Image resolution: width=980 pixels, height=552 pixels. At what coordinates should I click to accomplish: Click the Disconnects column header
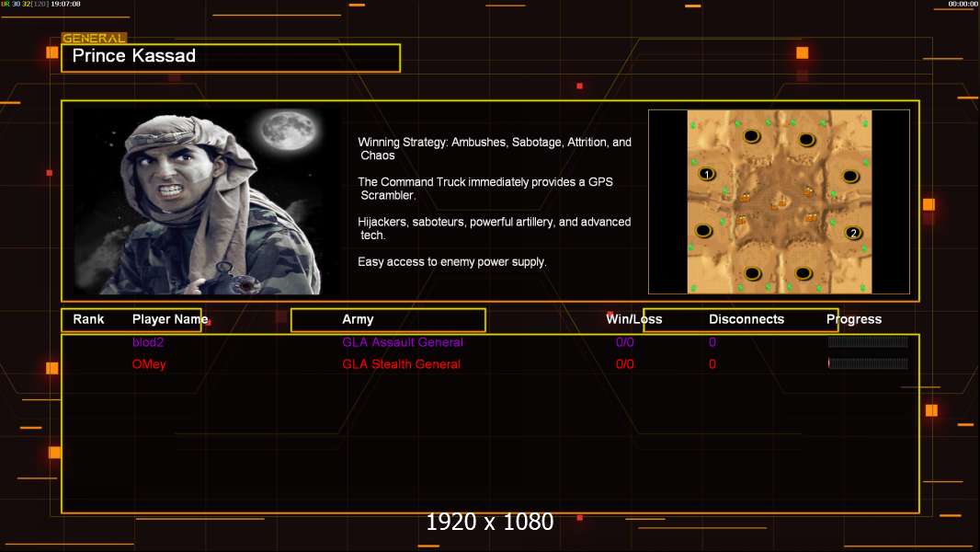(x=746, y=319)
